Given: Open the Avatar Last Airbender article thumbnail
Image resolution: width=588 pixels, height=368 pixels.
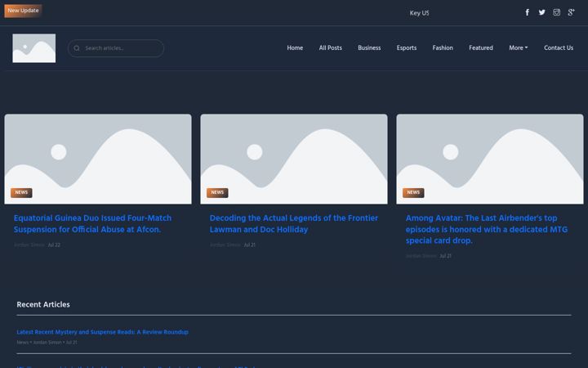Looking at the screenshot, I should click(490, 159).
